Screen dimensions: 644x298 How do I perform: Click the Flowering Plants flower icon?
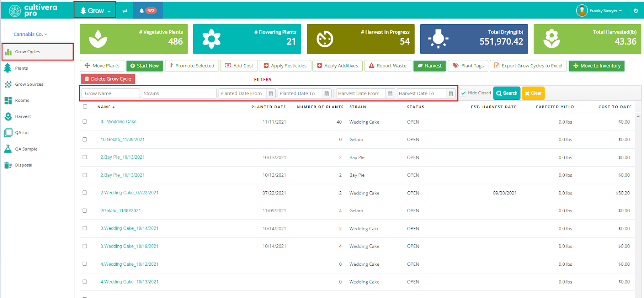pyautogui.click(x=211, y=39)
